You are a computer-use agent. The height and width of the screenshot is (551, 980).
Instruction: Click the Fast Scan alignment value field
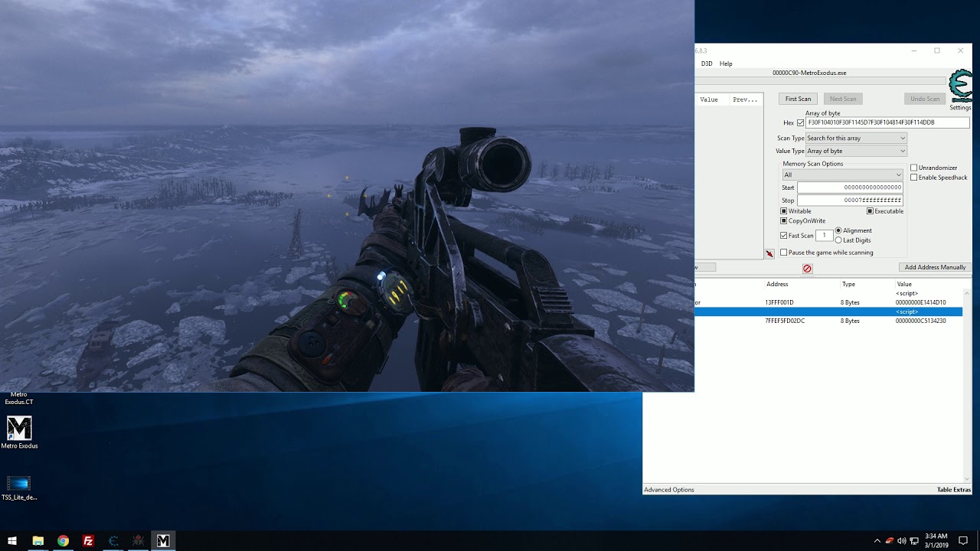(824, 236)
